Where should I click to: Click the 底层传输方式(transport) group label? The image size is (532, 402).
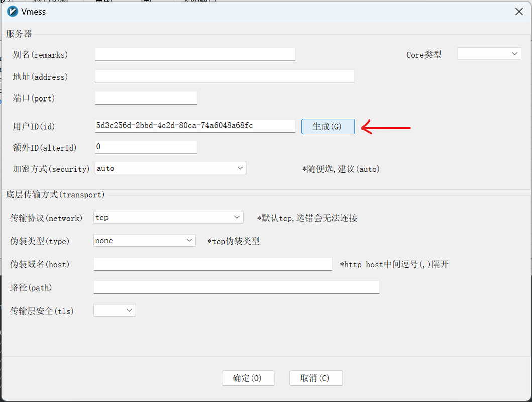tap(55, 195)
